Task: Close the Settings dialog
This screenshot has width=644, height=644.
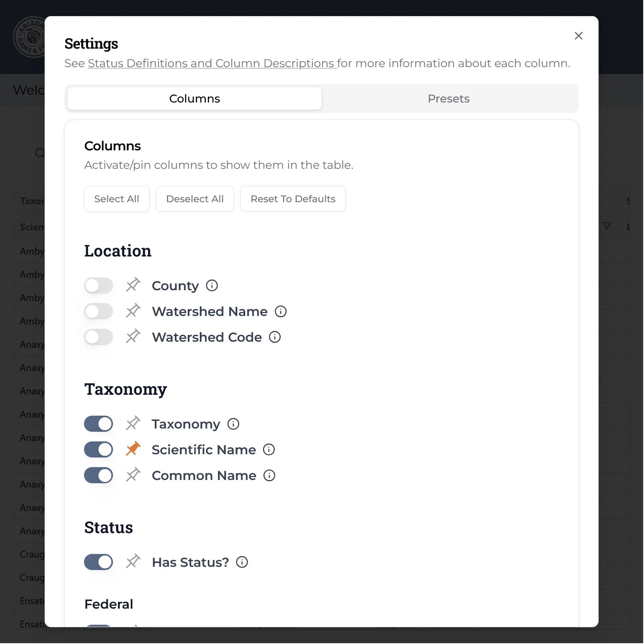Action: click(578, 36)
